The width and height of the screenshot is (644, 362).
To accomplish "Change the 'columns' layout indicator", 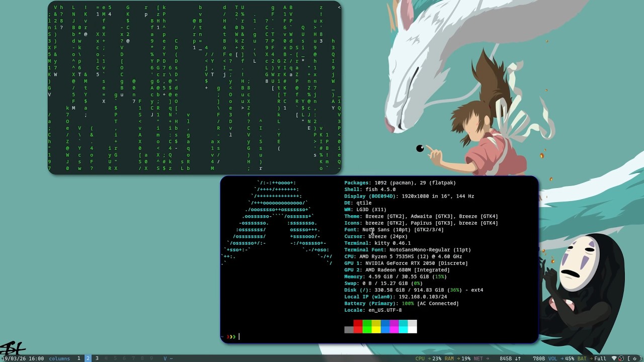I will 59,358.
